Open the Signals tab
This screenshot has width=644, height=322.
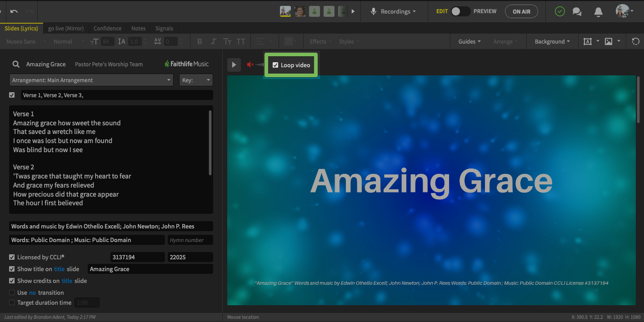[164, 28]
